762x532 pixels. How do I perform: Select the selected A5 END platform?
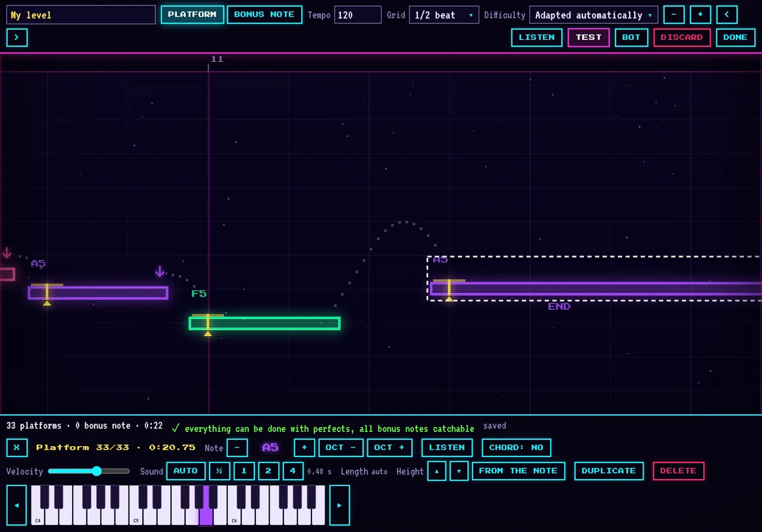(x=595, y=289)
